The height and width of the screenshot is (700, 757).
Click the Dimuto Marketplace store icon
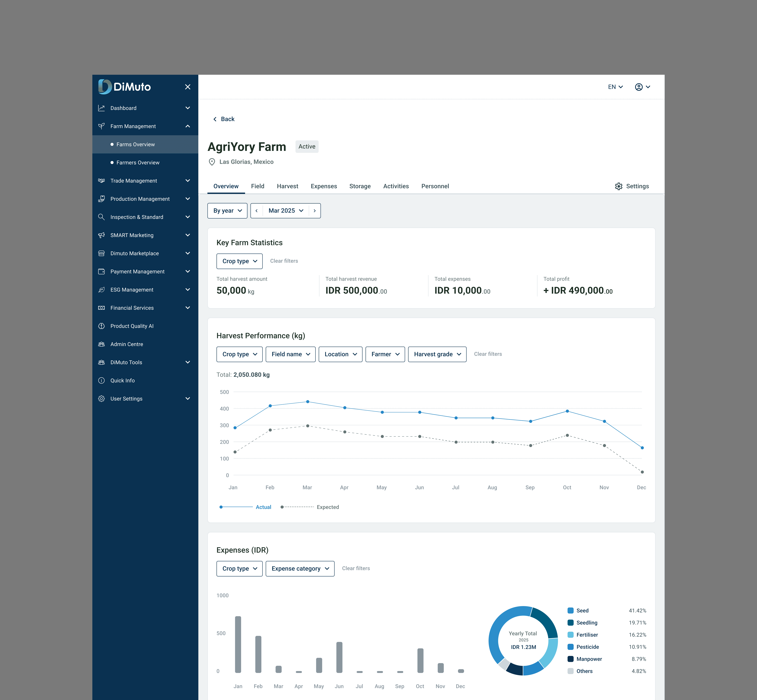101,253
